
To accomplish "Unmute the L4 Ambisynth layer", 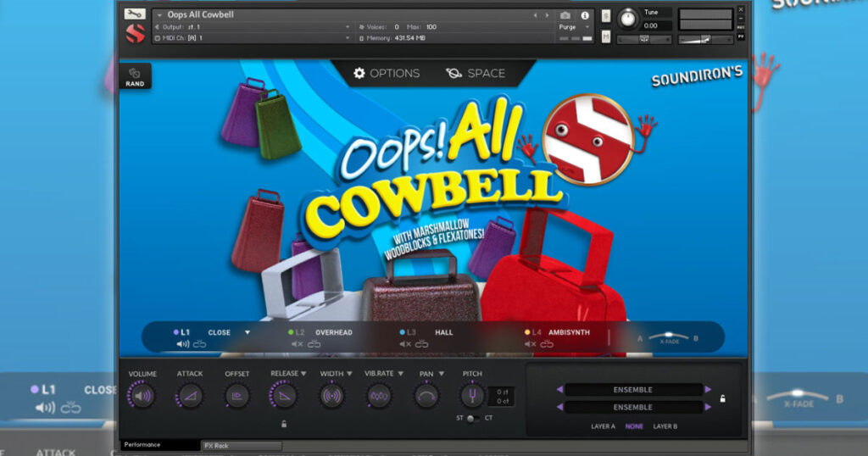I will point(531,344).
